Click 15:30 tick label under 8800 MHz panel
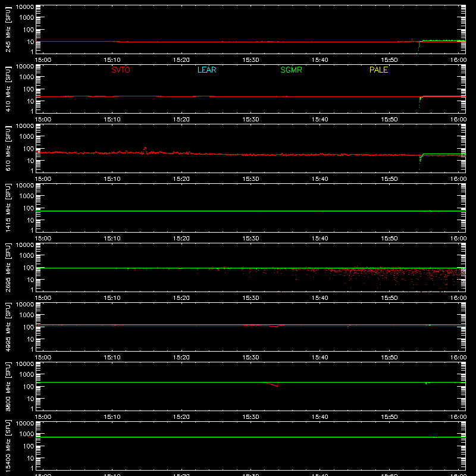 (250, 417)
